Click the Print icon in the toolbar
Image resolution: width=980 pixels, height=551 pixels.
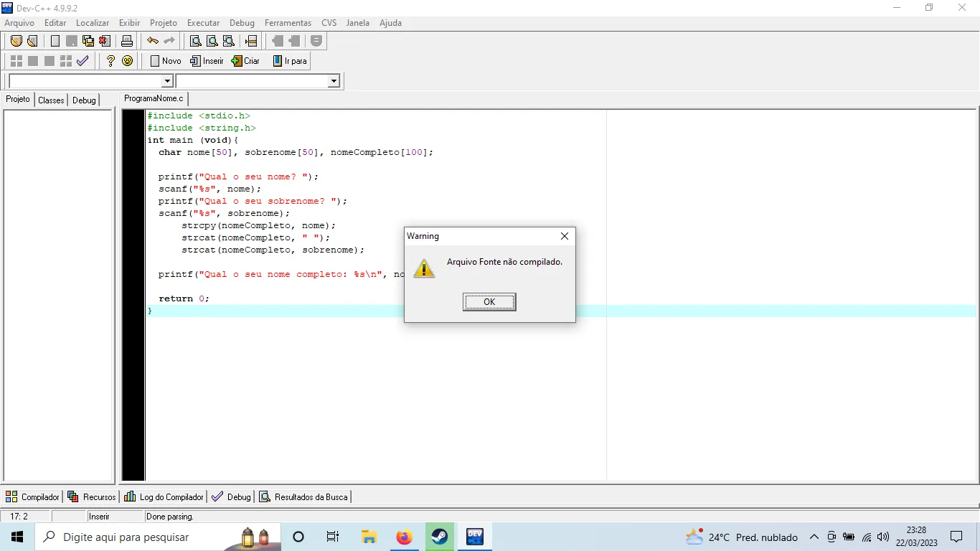(127, 41)
